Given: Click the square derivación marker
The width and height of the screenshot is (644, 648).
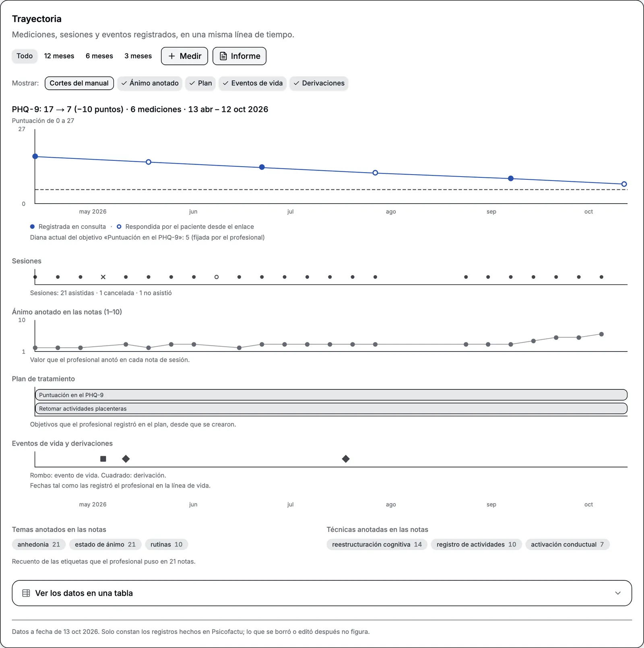Looking at the screenshot, I should (x=103, y=459).
